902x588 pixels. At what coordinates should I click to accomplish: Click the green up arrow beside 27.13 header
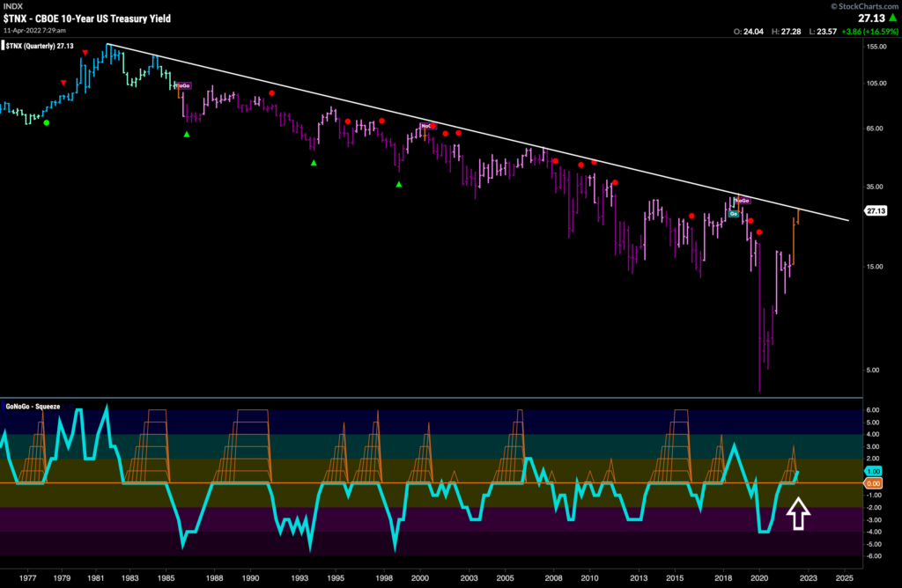coord(893,18)
